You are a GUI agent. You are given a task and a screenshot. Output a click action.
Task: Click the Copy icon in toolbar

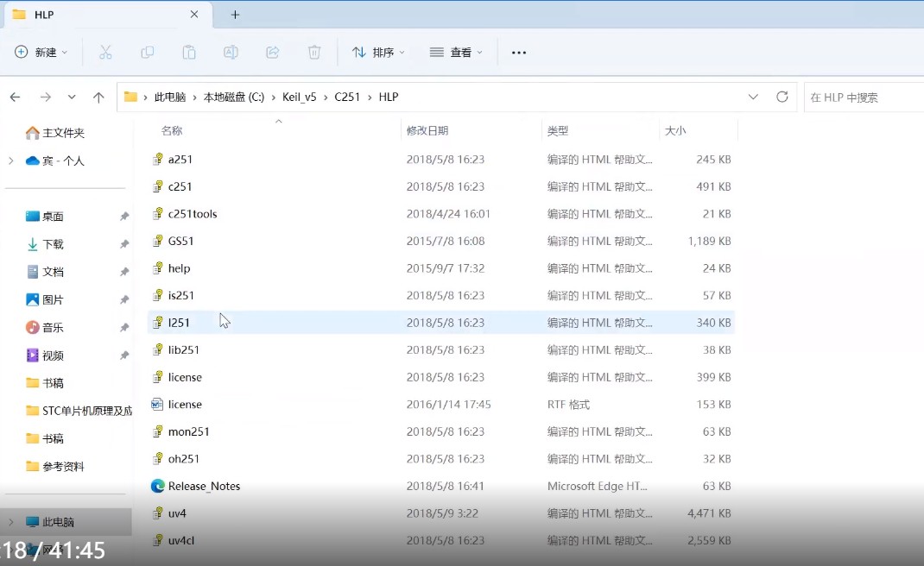pos(147,52)
